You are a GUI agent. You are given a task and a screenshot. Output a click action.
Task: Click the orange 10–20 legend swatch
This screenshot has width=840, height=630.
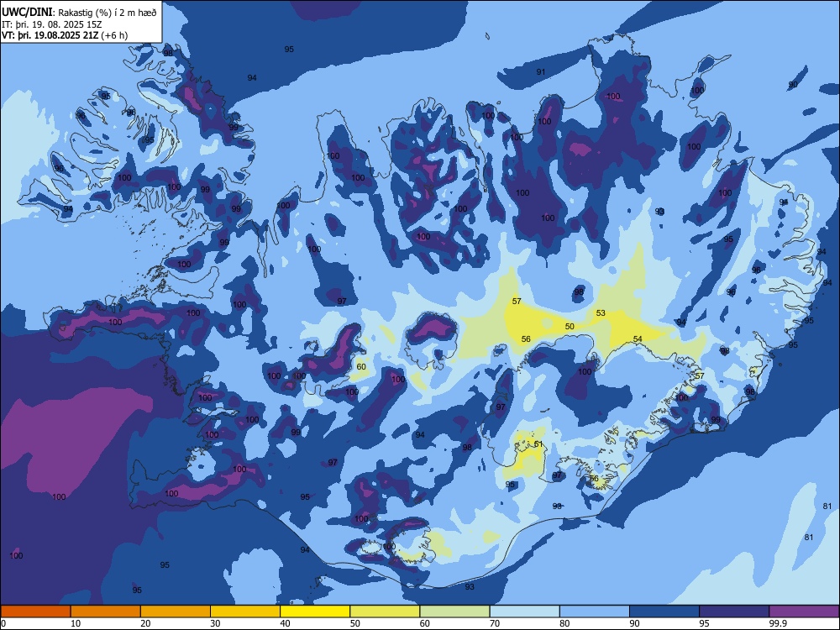click(x=106, y=612)
